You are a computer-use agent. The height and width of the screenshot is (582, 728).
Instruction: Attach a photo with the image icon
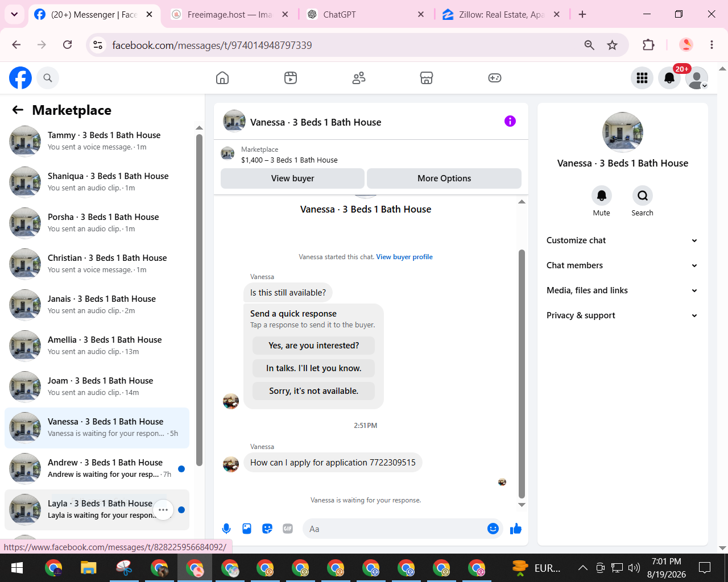pos(247,529)
